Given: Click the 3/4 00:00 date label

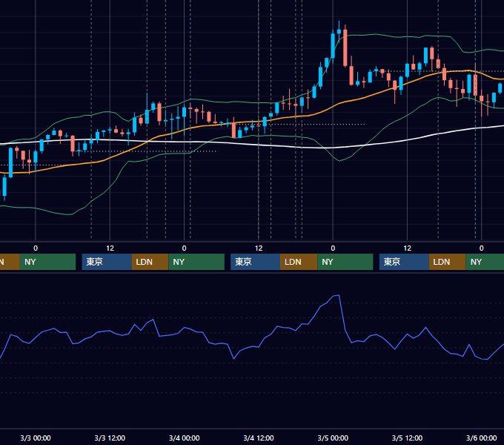Looking at the screenshot, I should click(x=184, y=438).
